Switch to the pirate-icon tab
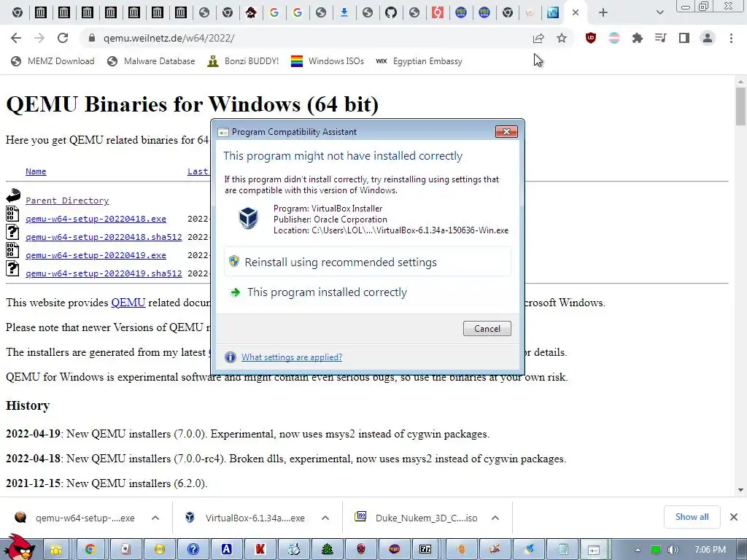The width and height of the screenshot is (747, 560). 251,12
